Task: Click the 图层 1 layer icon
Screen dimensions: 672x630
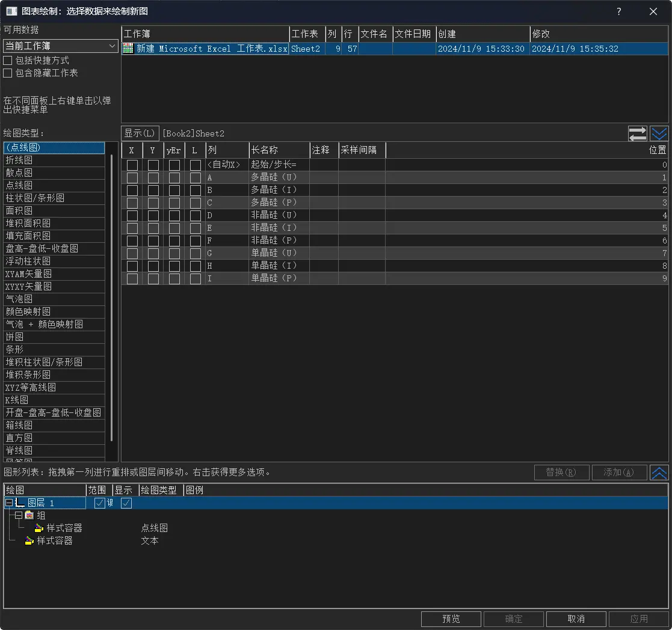Action: coord(20,503)
